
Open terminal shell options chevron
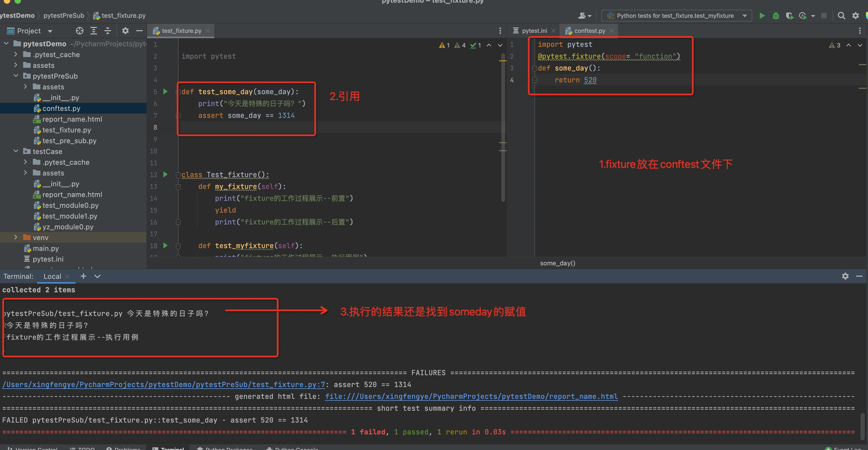pos(97,276)
